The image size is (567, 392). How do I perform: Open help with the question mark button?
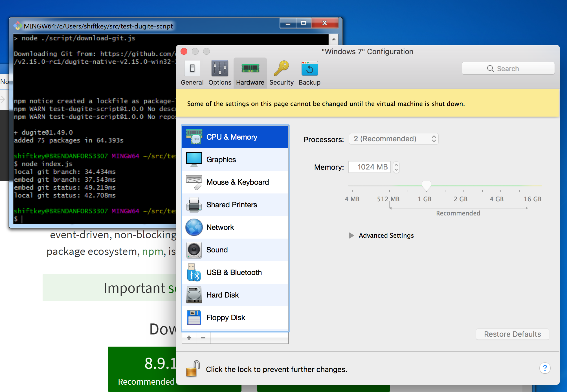[545, 368]
